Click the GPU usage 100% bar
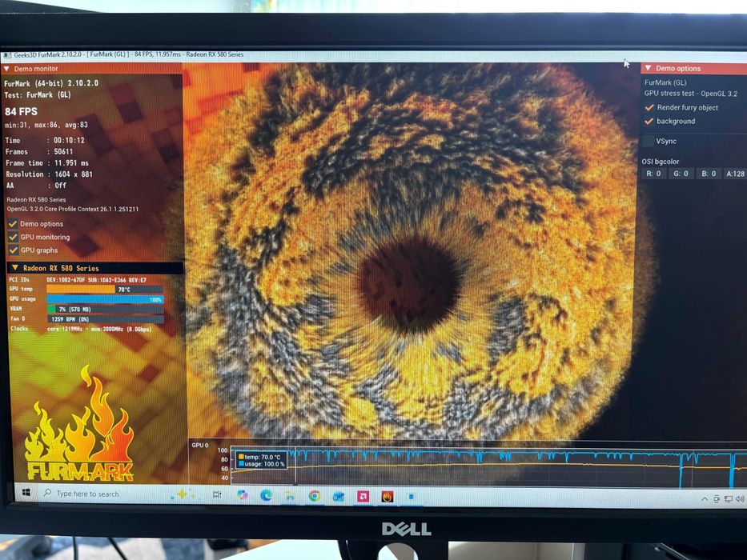This screenshot has height=560, width=747. click(x=105, y=299)
